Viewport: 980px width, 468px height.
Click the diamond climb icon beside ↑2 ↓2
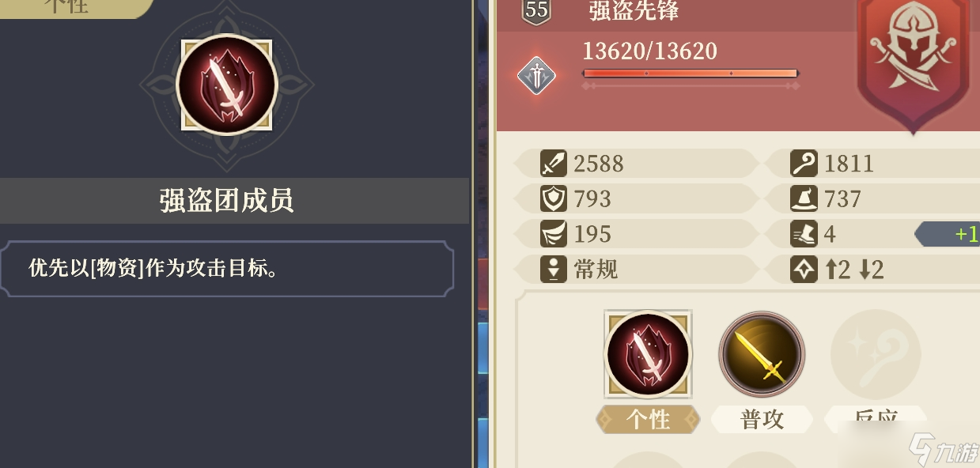point(804,270)
